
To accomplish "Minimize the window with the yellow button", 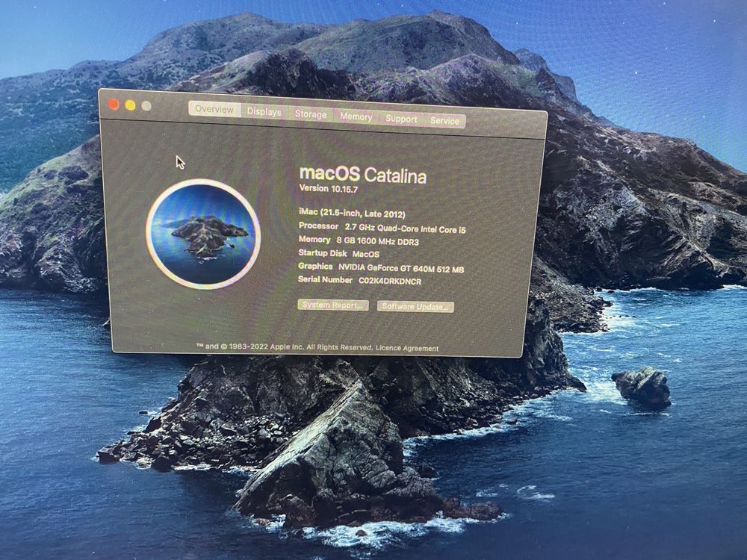I will (x=130, y=105).
